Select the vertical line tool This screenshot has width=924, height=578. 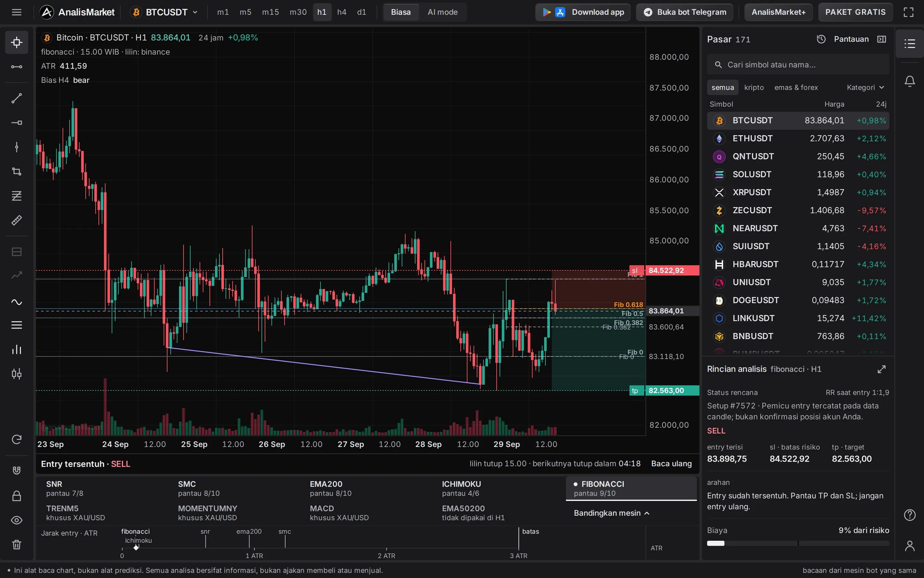coord(16,147)
